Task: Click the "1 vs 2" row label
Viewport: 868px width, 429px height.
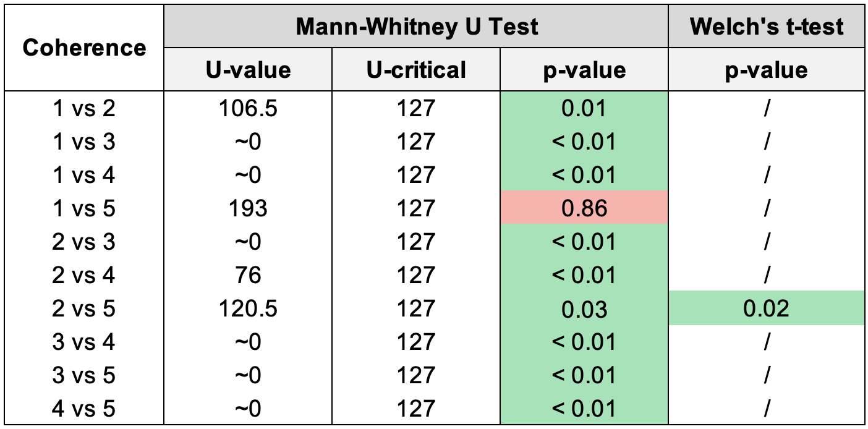Action: 84,109
